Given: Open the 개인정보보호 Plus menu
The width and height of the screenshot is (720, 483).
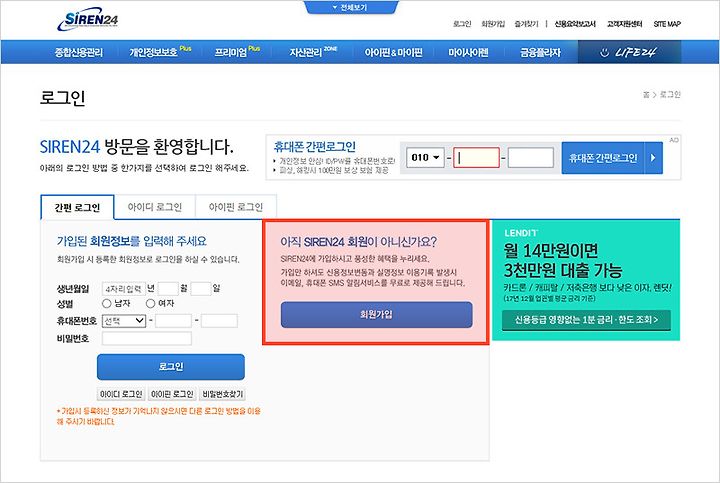Looking at the screenshot, I should (160, 52).
